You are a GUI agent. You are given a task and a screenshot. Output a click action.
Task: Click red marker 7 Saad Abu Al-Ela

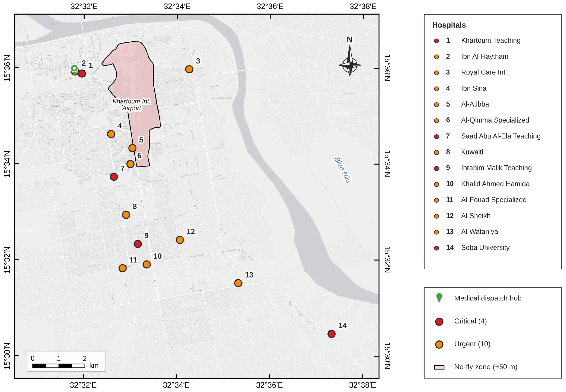coord(114,177)
